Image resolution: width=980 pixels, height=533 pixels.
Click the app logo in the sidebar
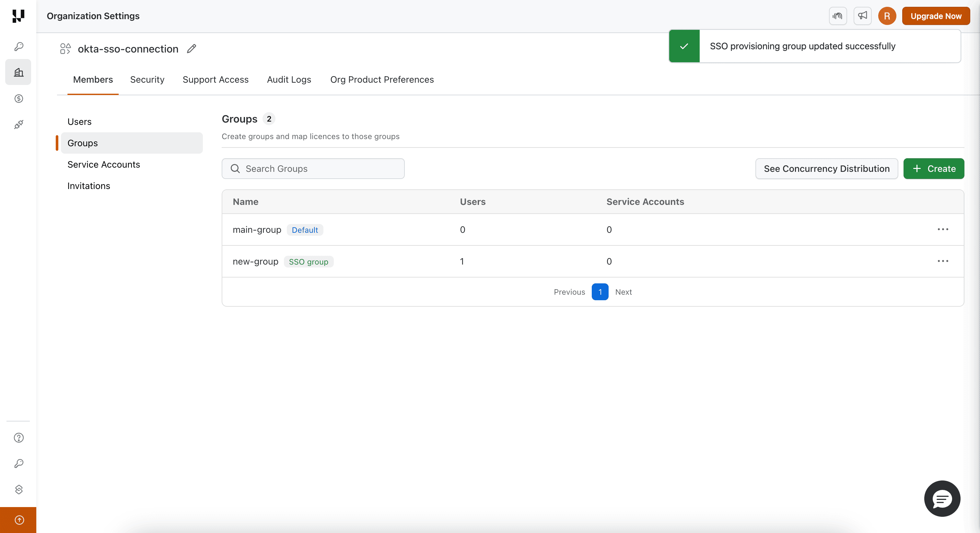click(18, 16)
